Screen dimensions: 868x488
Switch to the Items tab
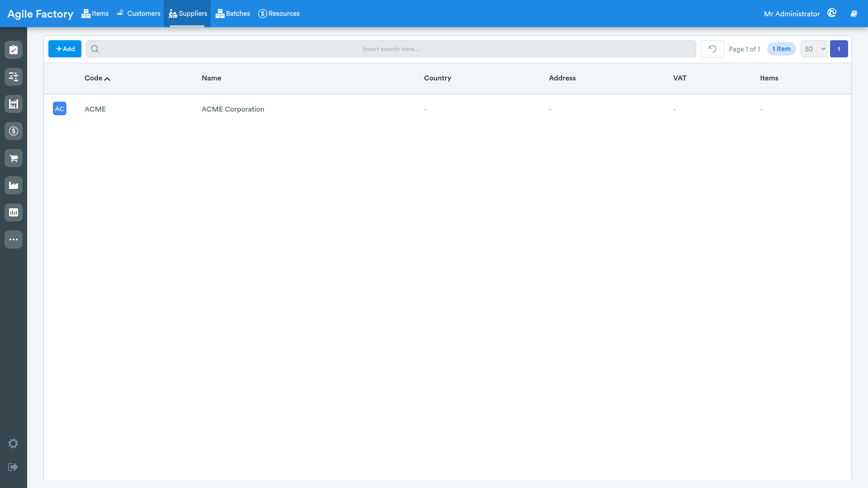point(95,14)
